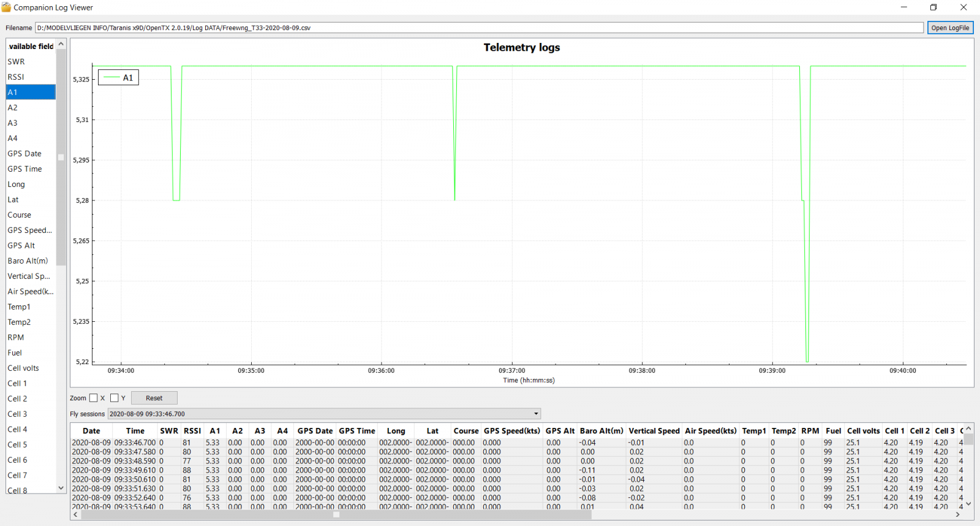Screen dimensions: 980x526
Task: Click the Vertical Speed column header
Action: coord(654,431)
